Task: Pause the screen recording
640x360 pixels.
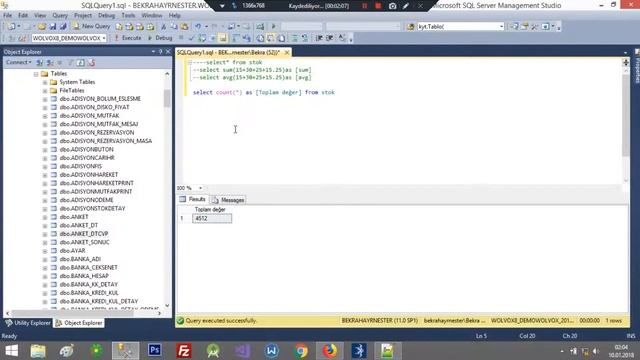Action: (x=364, y=6)
